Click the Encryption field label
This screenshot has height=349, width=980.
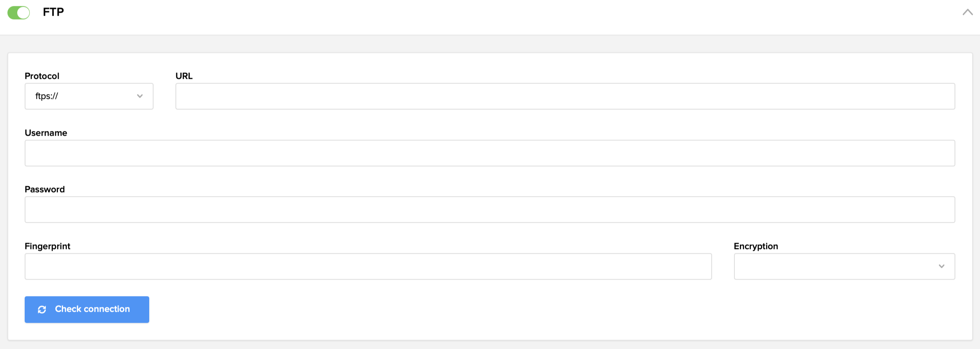(x=756, y=246)
